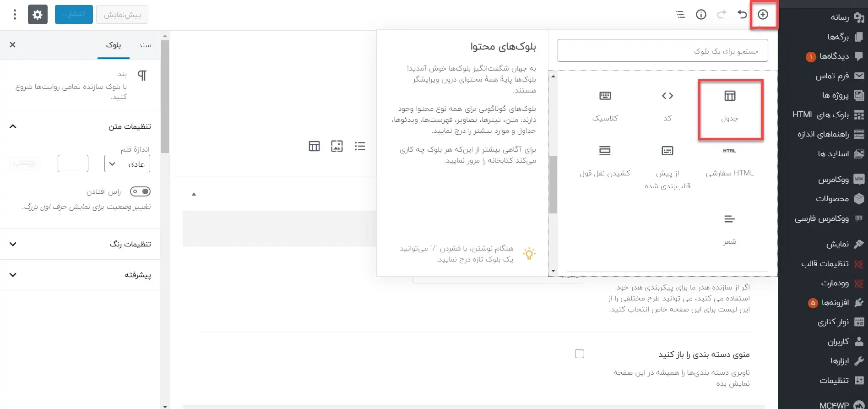868x409 pixels.
Task: Click the undo arrow icon
Action: tap(742, 15)
